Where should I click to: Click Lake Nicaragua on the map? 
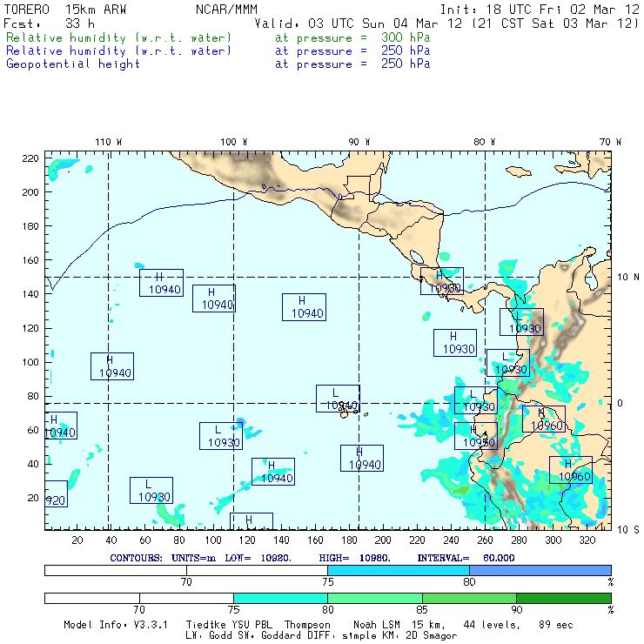tap(417, 257)
